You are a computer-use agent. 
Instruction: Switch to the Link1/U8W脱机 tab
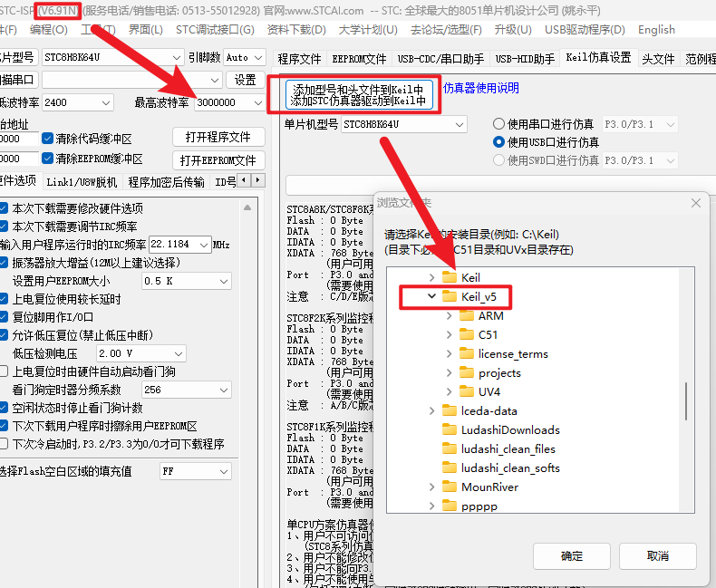tap(82, 182)
